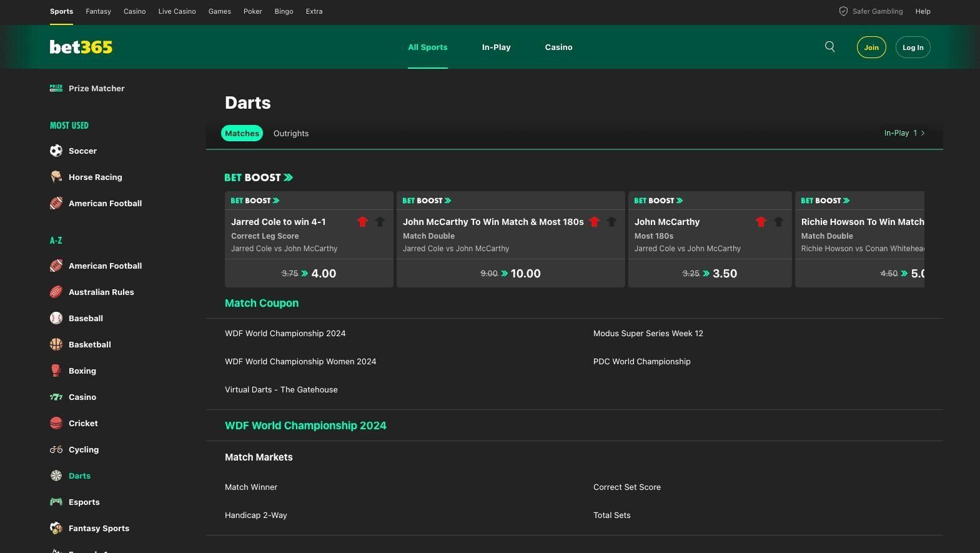Click the Baseball icon in sidebar
Screen dimensions: 980x553
coord(56,318)
